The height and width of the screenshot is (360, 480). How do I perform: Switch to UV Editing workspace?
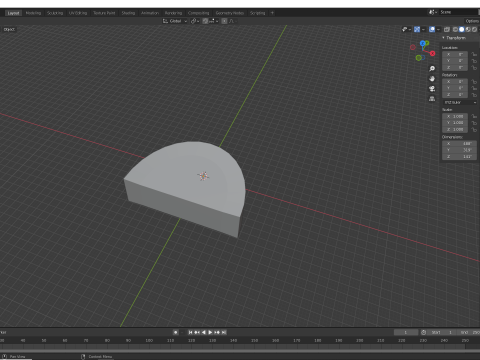(78, 13)
